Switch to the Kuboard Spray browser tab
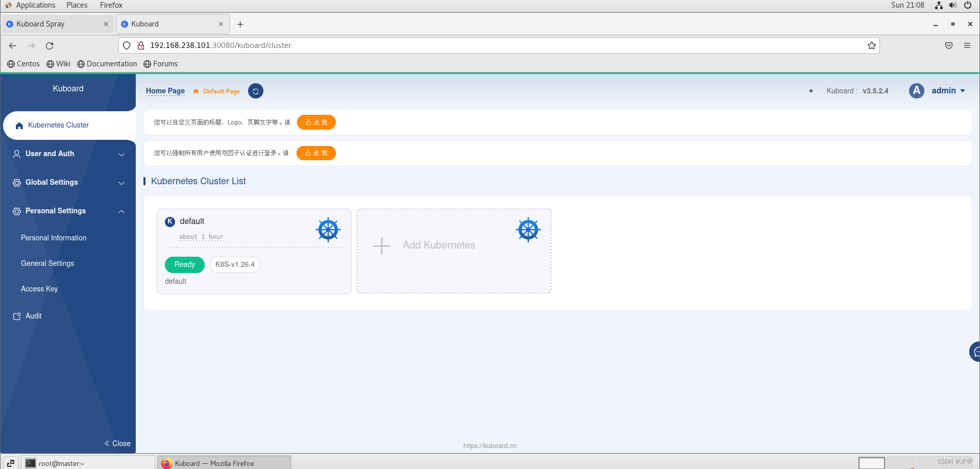 pos(57,24)
